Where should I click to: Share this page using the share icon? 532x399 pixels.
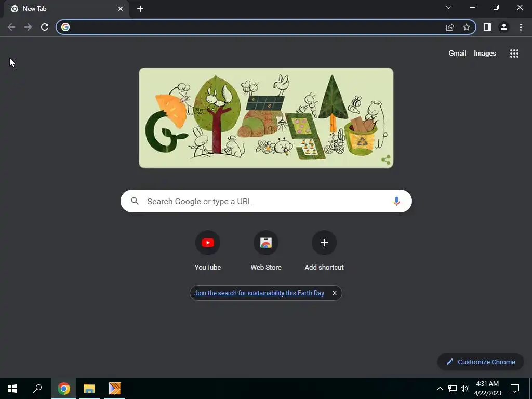(x=450, y=27)
